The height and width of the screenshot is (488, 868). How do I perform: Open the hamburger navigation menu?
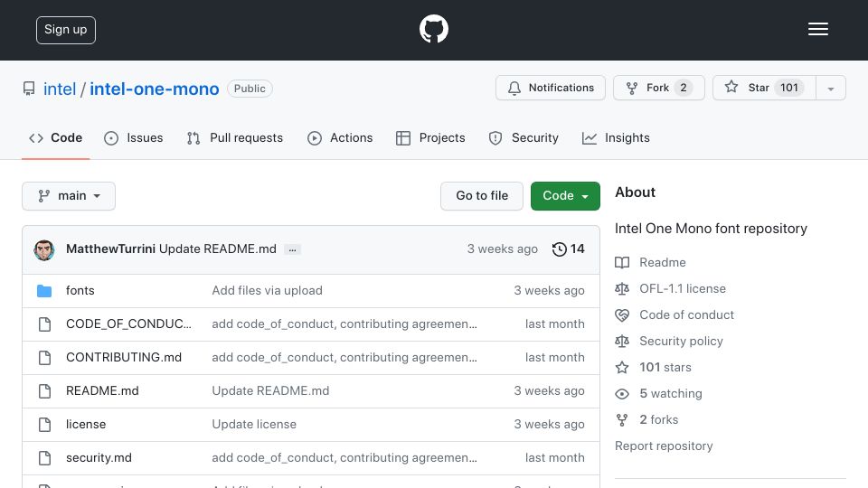(817, 29)
